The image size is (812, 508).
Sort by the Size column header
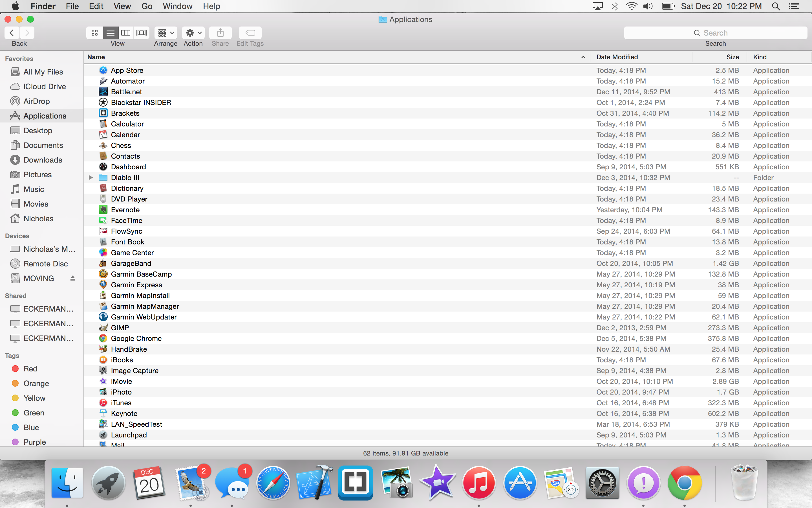tap(720, 57)
